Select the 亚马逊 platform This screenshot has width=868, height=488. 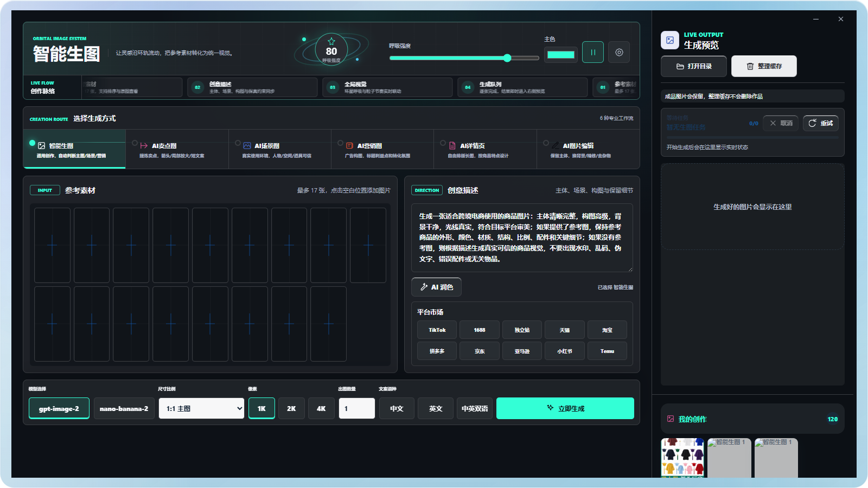522,351
